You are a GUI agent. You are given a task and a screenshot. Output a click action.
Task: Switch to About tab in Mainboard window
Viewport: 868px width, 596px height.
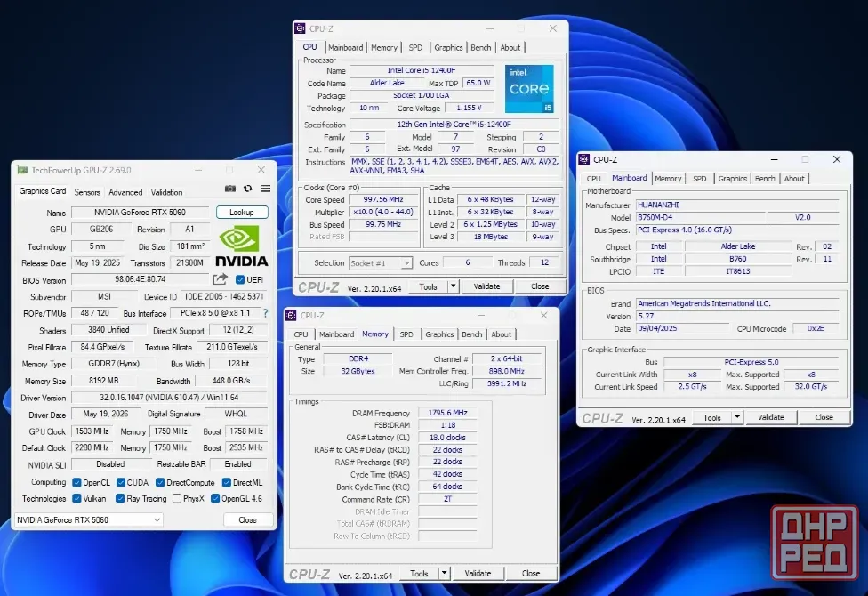tap(794, 179)
